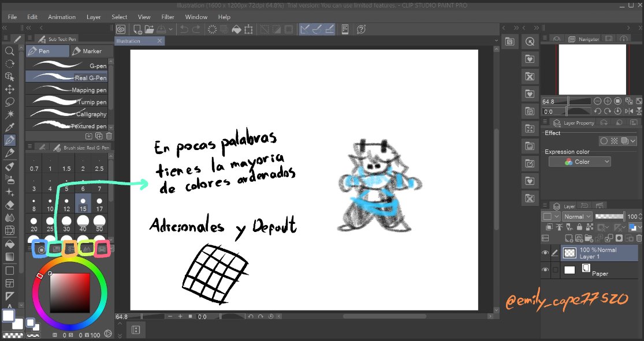Toggle the Paper layer edit checkbox
644x341 pixels.
555,270
